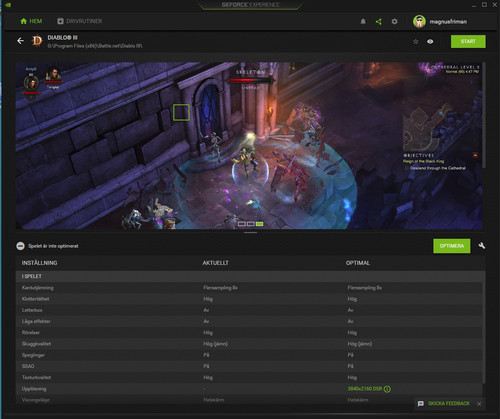Select the SSAO setting name
Viewport: 500px width, 419px height.
coord(28,366)
